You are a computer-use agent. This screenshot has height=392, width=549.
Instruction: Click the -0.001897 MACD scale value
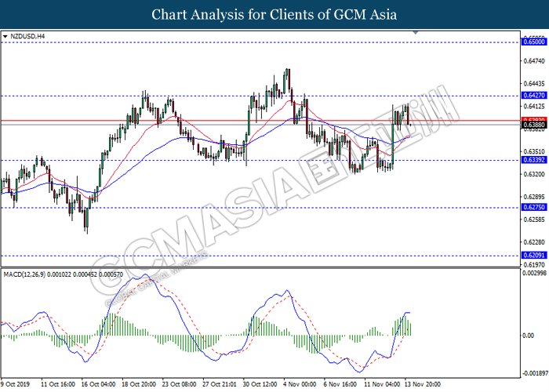click(x=535, y=374)
